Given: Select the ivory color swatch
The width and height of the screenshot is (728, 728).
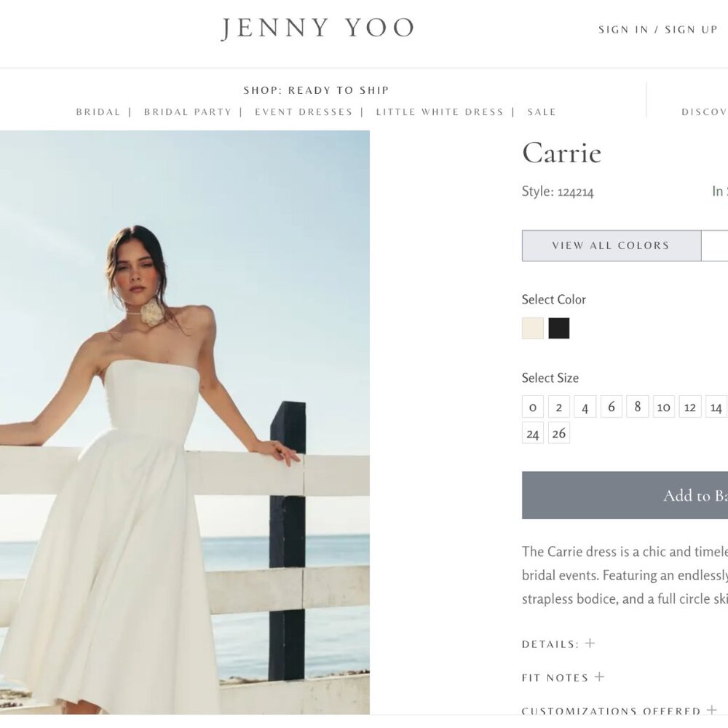Looking at the screenshot, I should 532,328.
